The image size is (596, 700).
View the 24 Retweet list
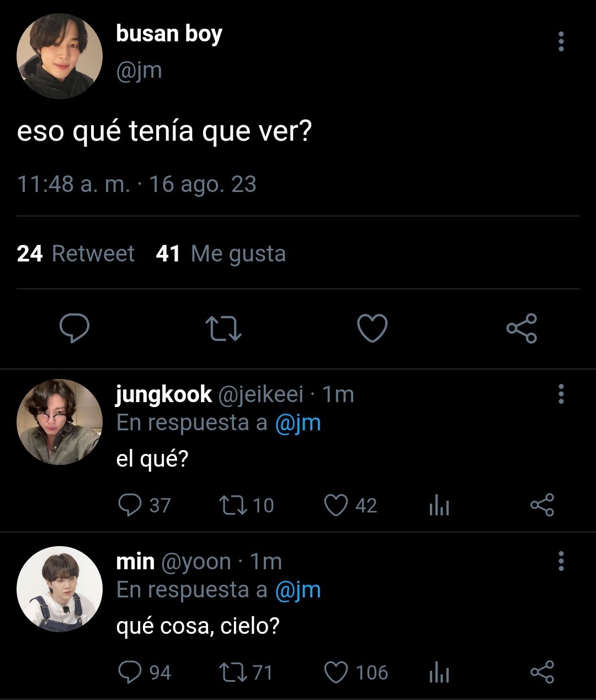click(x=76, y=254)
